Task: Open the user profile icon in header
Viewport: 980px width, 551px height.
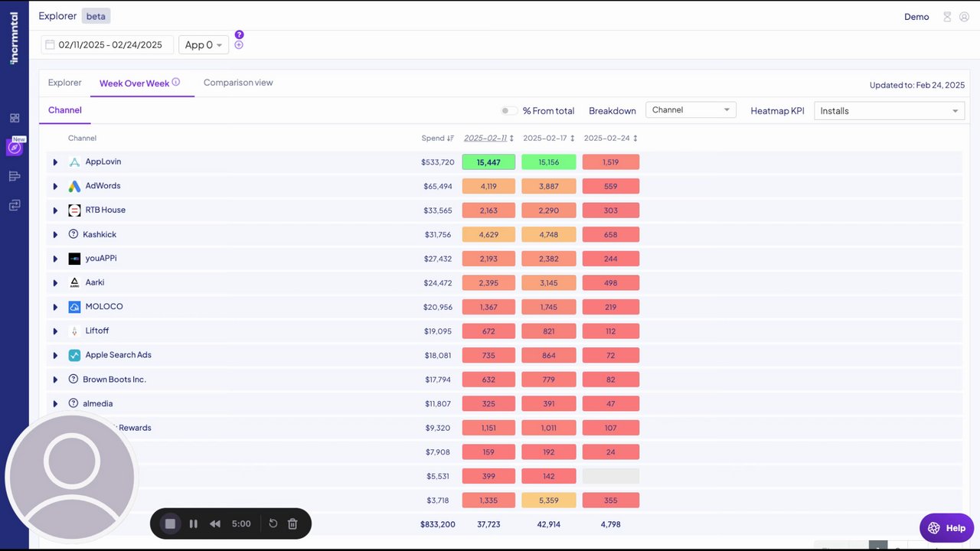Action: [x=964, y=17]
